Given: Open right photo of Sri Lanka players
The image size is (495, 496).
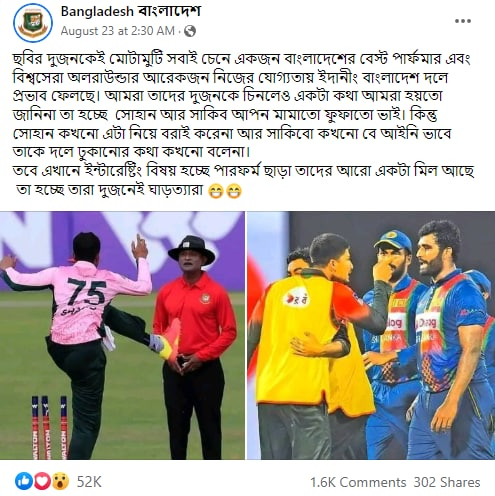Looking at the screenshot, I should click(x=371, y=335).
